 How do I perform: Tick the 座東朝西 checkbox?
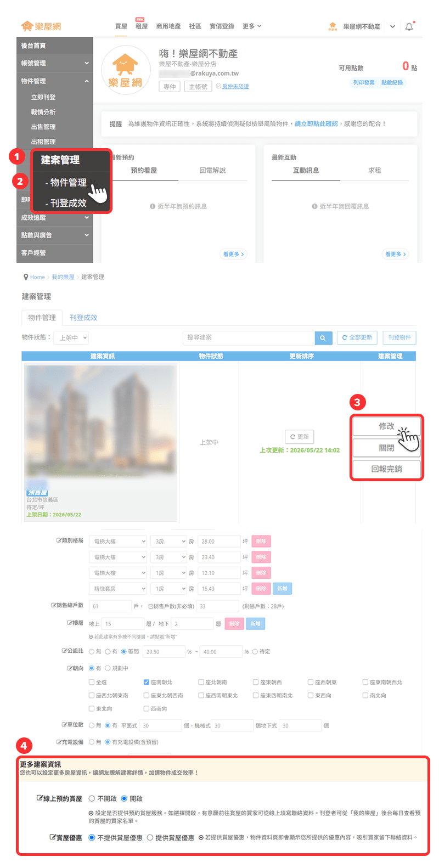coord(256,682)
